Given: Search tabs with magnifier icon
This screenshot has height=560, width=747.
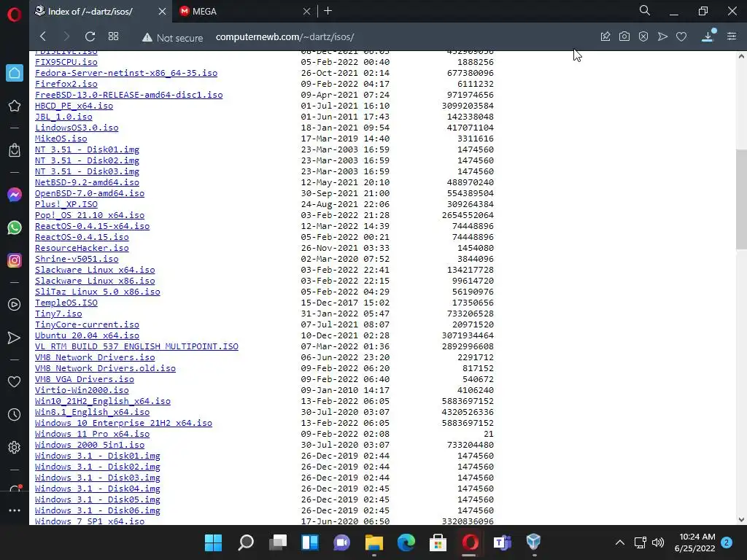Looking at the screenshot, I should click(x=645, y=10).
